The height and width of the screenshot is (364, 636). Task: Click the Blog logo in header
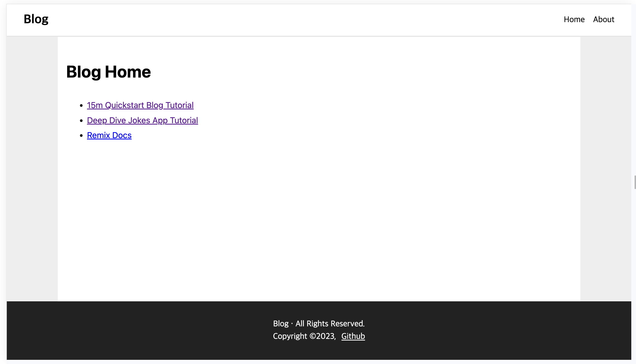click(x=36, y=19)
